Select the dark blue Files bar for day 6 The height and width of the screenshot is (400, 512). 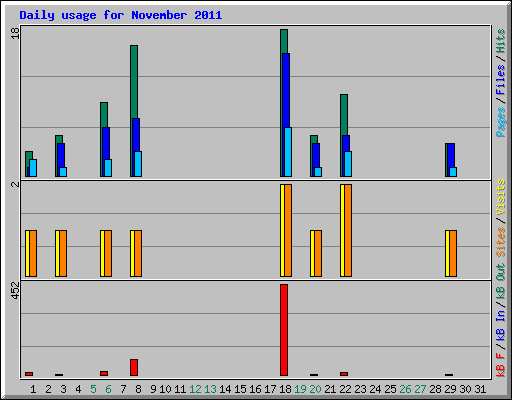tap(106, 143)
